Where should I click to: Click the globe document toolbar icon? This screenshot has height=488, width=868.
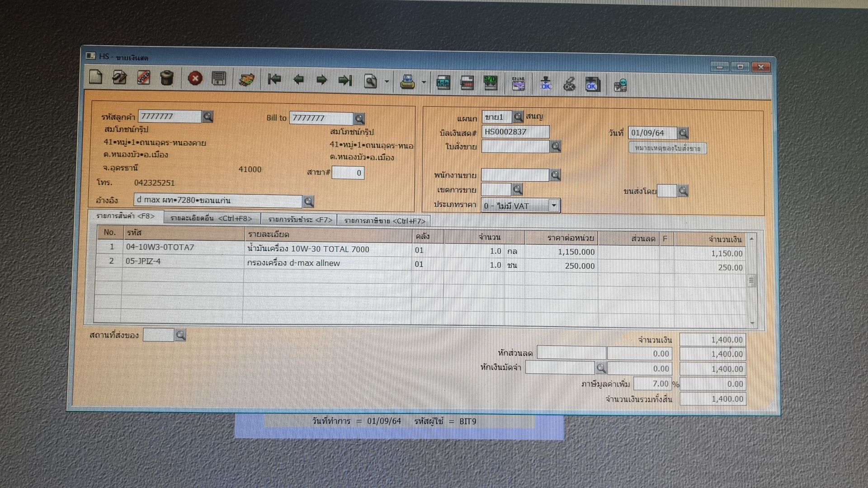620,85
